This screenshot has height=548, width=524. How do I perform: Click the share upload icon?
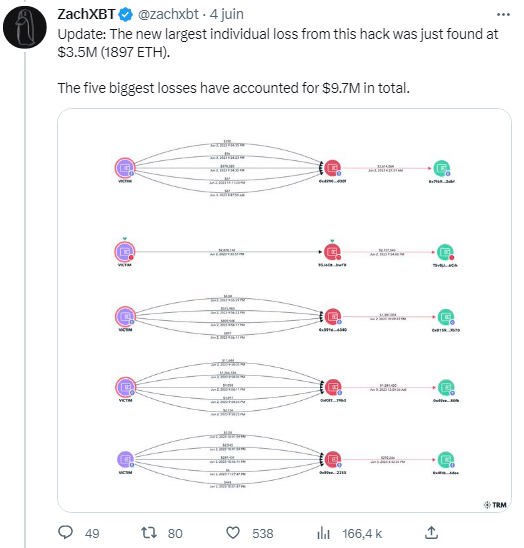pyautogui.click(x=431, y=533)
